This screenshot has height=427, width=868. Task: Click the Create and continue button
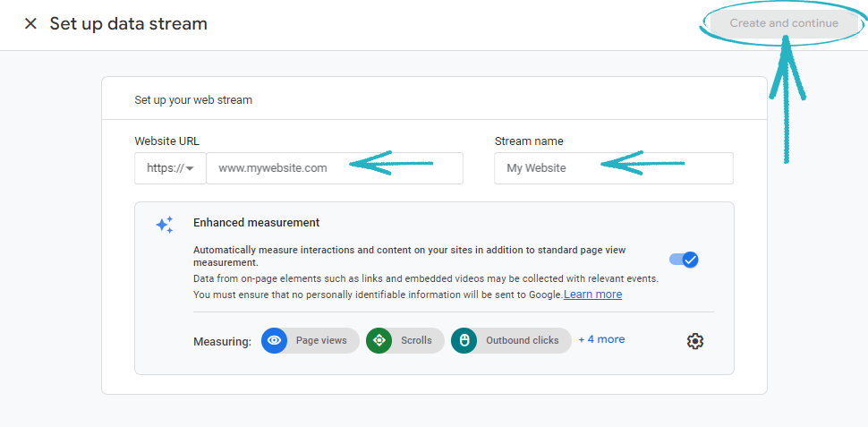(784, 23)
